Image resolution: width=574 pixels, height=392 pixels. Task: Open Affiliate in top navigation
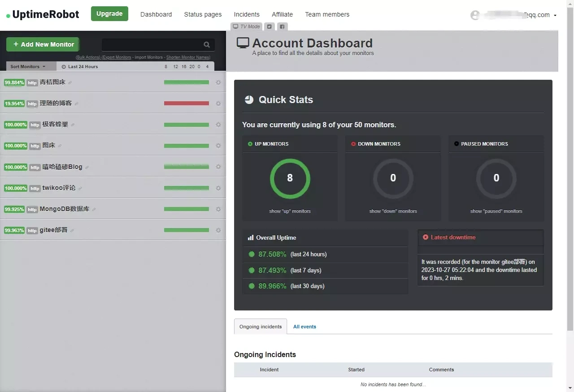tap(282, 14)
